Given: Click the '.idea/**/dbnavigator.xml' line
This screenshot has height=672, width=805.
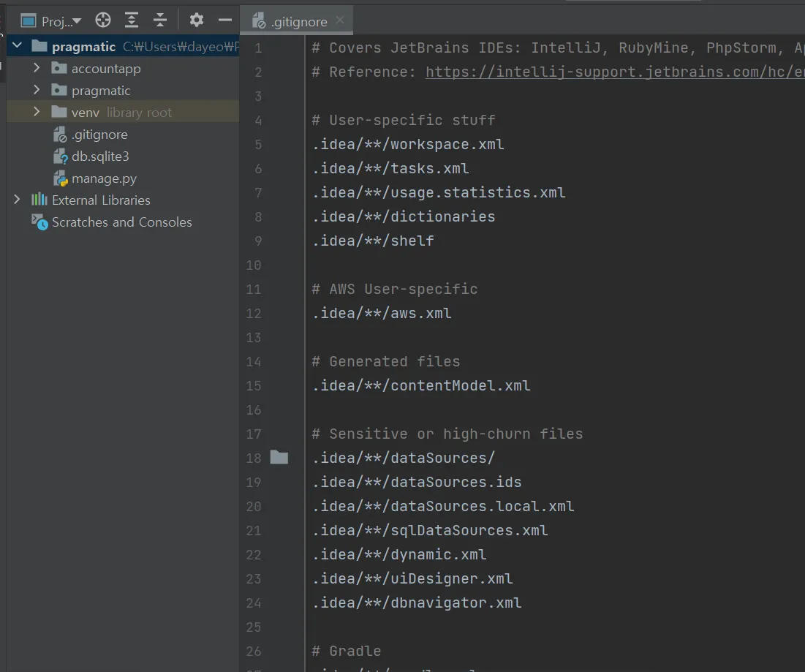Looking at the screenshot, I should (x=417, y=603).
